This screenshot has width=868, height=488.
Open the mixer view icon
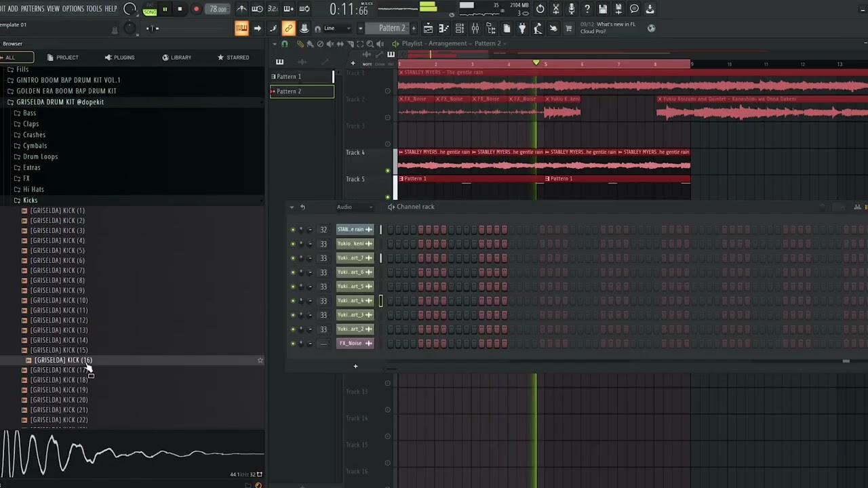[475, 28]
